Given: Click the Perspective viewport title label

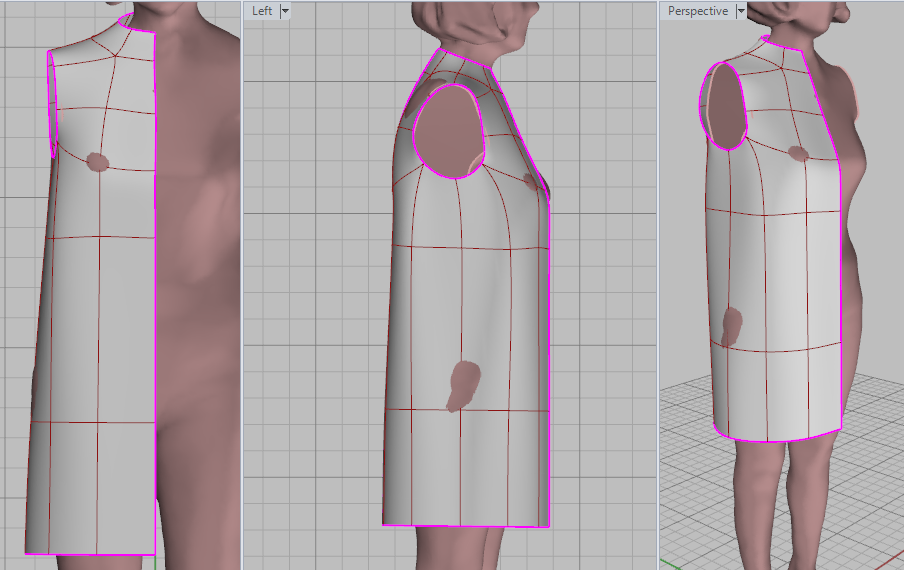Looking at the screenshot, I should 698,11.
